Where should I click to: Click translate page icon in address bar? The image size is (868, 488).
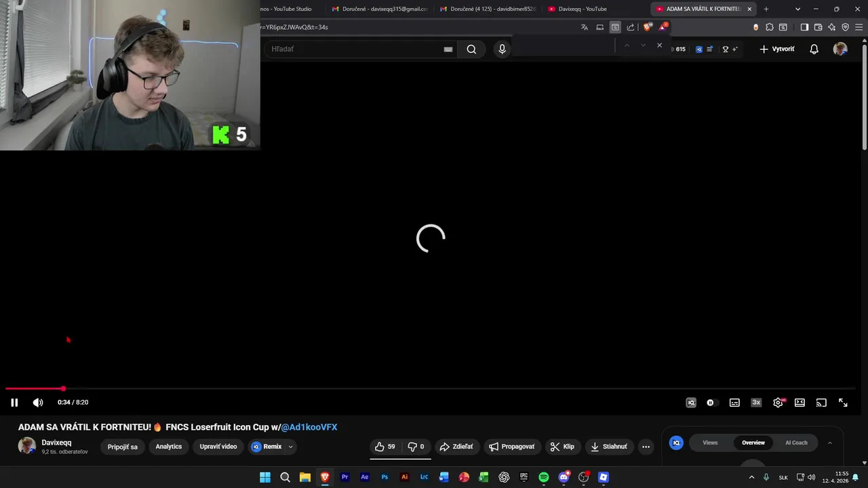(x=585, y=27)
